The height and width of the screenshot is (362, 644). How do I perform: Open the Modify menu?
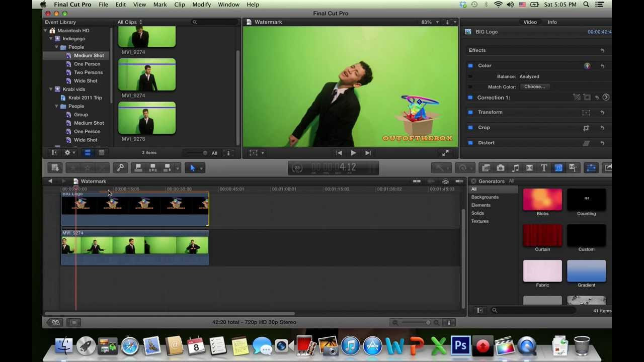[x=201, y=5]
